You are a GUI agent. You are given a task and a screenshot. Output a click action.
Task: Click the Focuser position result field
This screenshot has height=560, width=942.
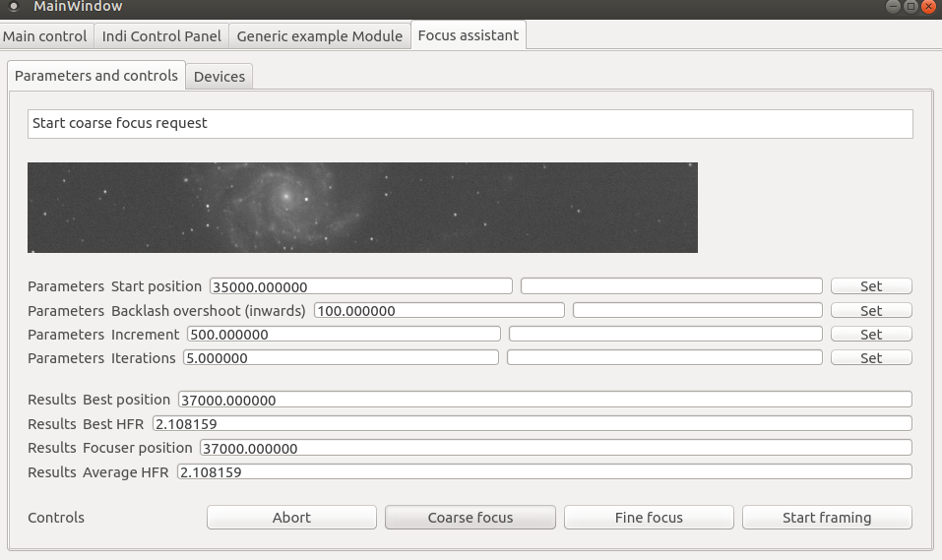click(556, 448)
